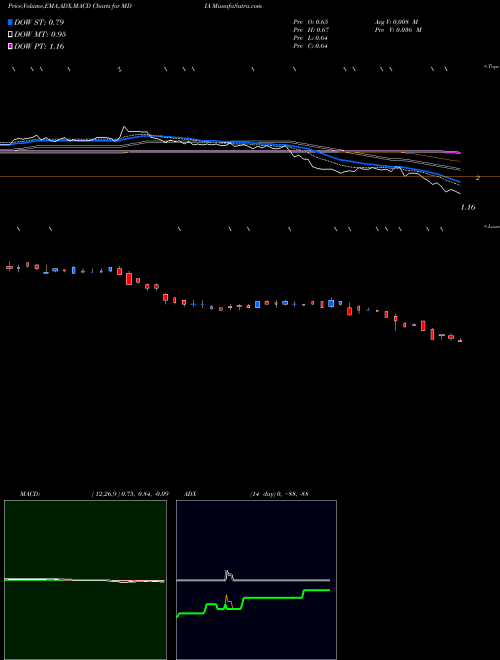Select the 'DOW PT: 1.16' legend label
Image resolution: width=500 pixels, height=660 pixels.
pyautogui.click(x=39, y=47)
